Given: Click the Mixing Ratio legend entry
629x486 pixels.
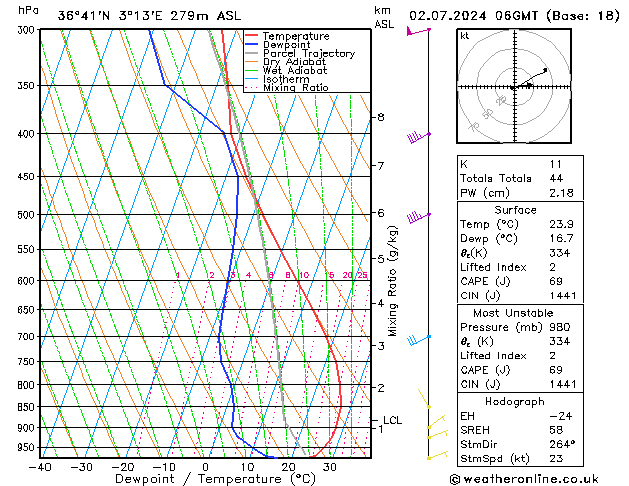Looking at the screenshot, I should [295, 88].
